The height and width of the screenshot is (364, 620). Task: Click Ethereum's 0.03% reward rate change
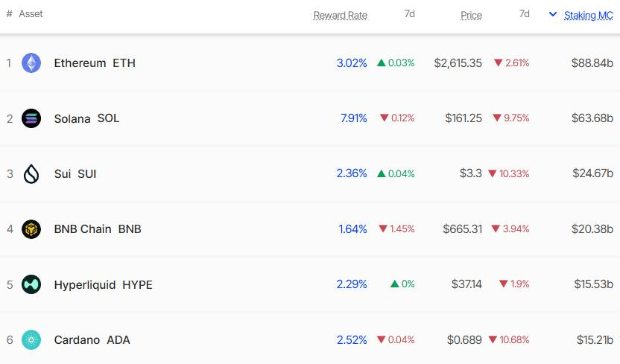396,63
